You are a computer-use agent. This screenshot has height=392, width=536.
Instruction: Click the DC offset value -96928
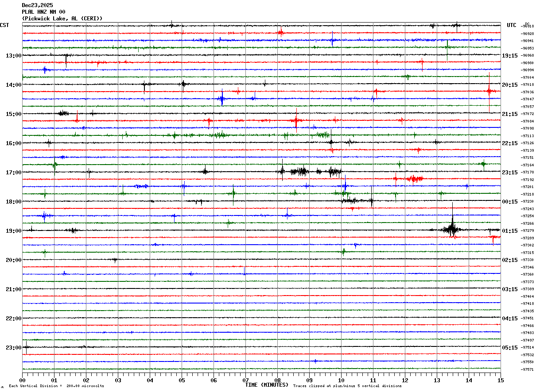point(528,34)
